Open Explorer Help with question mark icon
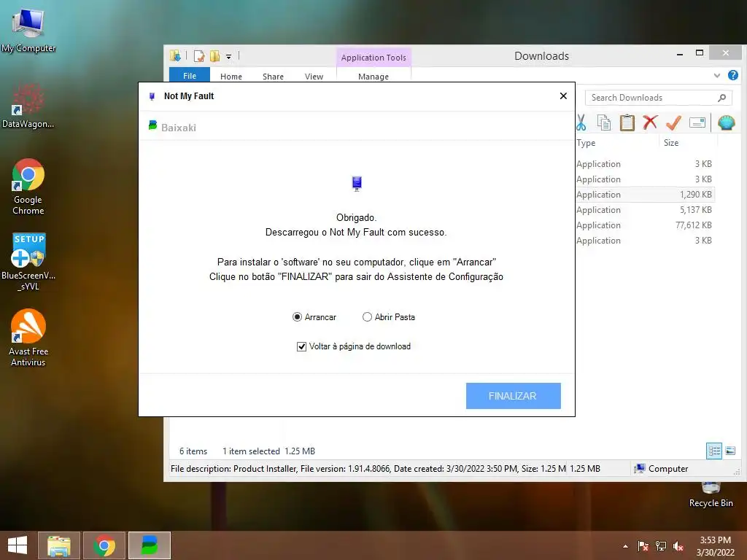The height and width of the screenshot is (560, 747). pyautogui.click(x=732, y=75)
